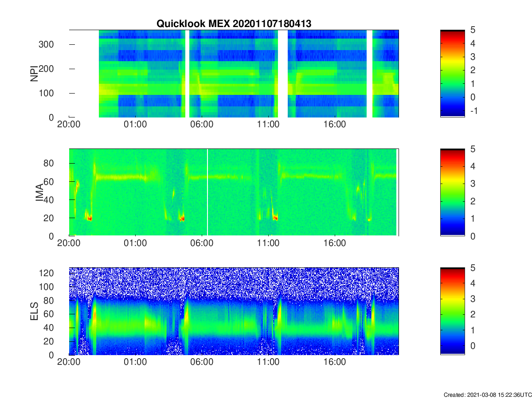The image size is (532, 399).
Task: Click the "01:00" time label under the ELS plot
Action: (x=135, y=362)
